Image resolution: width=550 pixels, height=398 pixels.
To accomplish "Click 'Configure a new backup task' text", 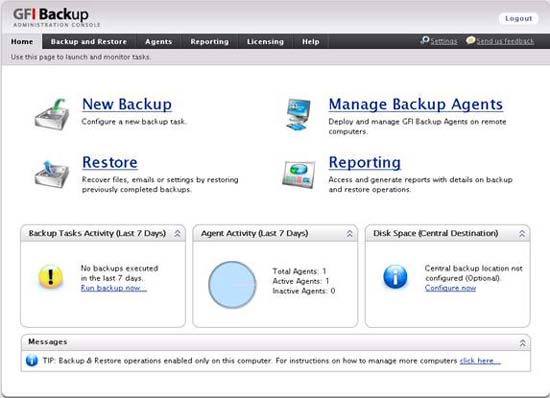I will tap(134, 122).
